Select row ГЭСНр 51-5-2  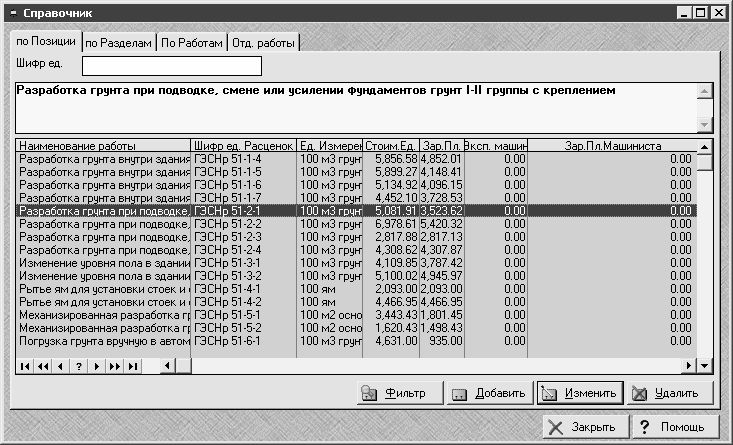356,328
